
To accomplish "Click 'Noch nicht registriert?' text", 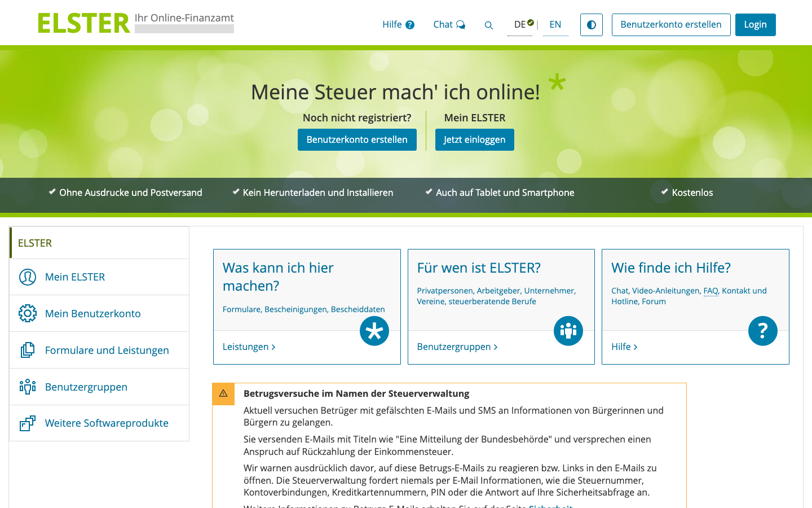I will click(357, 118).
